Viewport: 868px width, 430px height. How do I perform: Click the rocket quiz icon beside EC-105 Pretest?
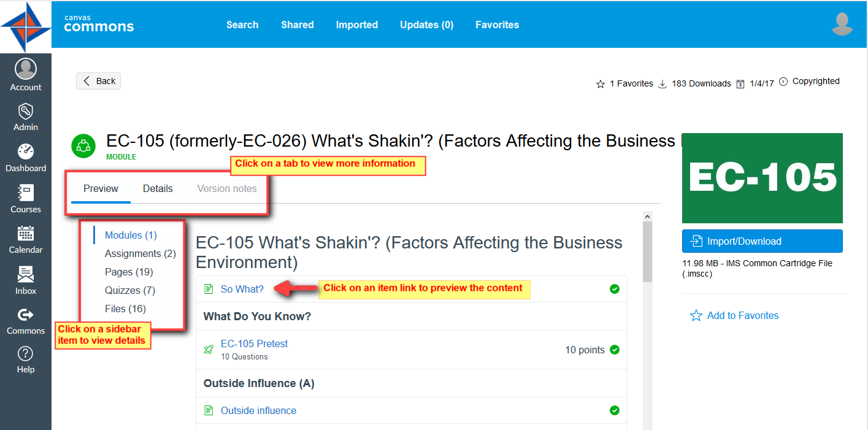point(209,350)
